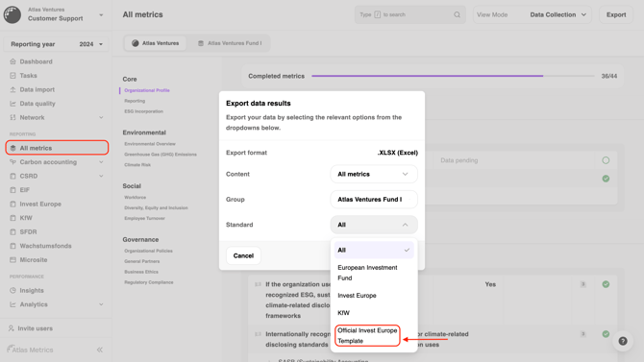Open Organizational Policies section link
Viewport: 644px width, 362px height.
click(148, 251)
